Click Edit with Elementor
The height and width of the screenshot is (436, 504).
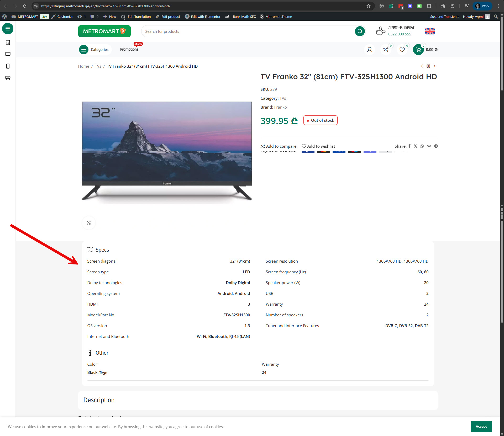point(203,17)
